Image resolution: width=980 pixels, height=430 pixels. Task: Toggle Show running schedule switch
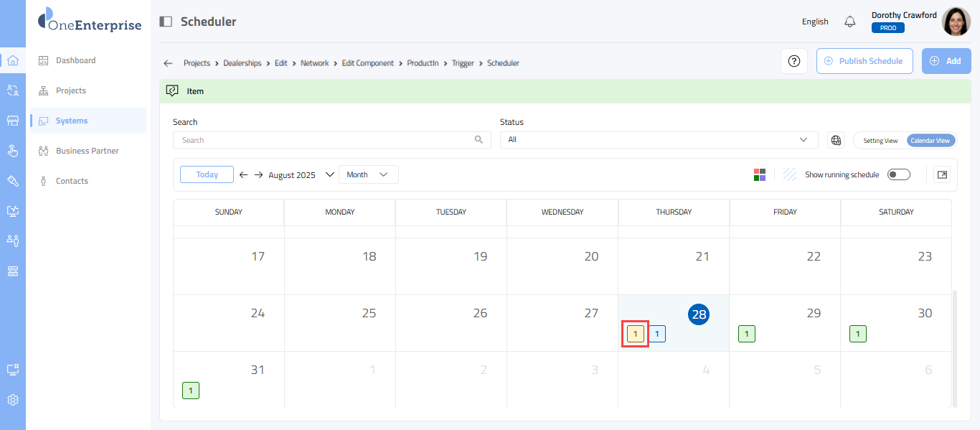click(898, 174)
